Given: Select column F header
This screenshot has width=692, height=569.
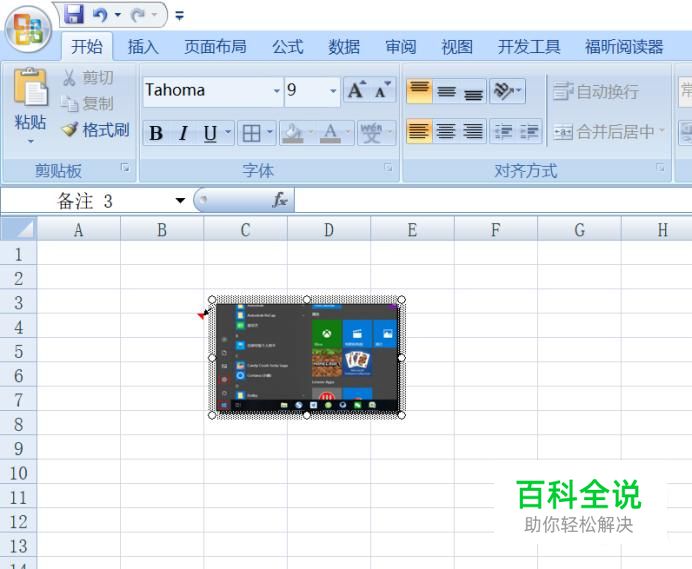Looking at the screenshot, I should click(x=496, y=230).
